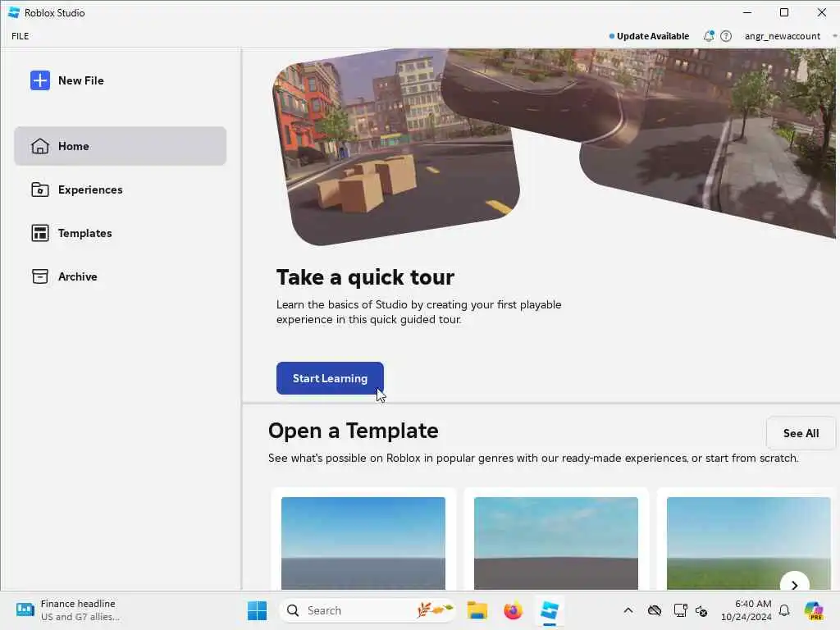Click See All templates button
This screenshot has height=630, width=840.
[801, 433]
